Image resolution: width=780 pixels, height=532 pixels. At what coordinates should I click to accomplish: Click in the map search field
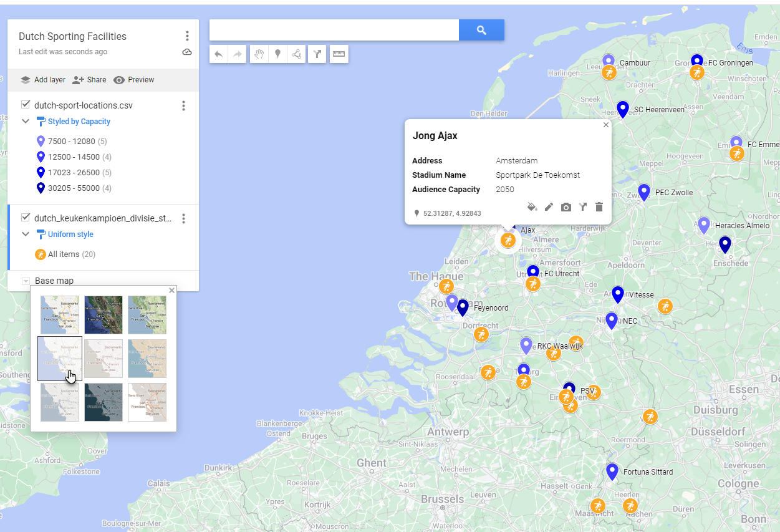pos(334,30)
